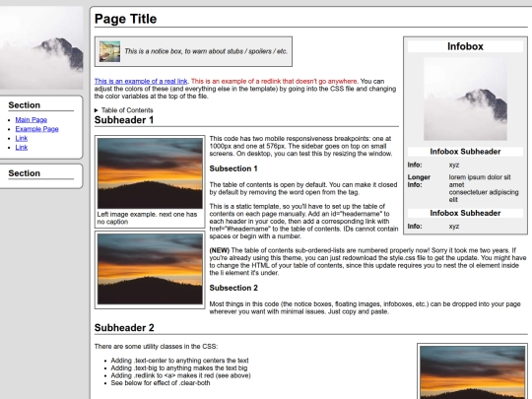Open the Main Page sidebar link
The width and height of the screenshot is (532, 399).
tap(32, 120)
